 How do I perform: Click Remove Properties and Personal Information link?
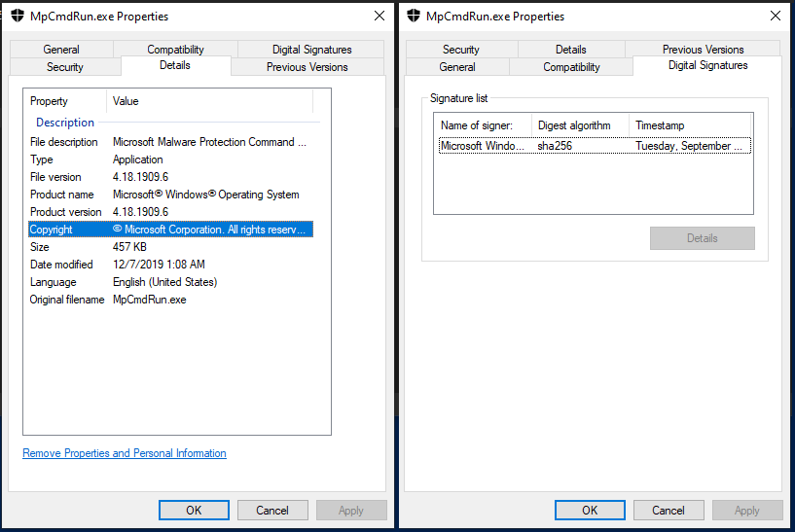pyautogui.click(x=125, y=453)
